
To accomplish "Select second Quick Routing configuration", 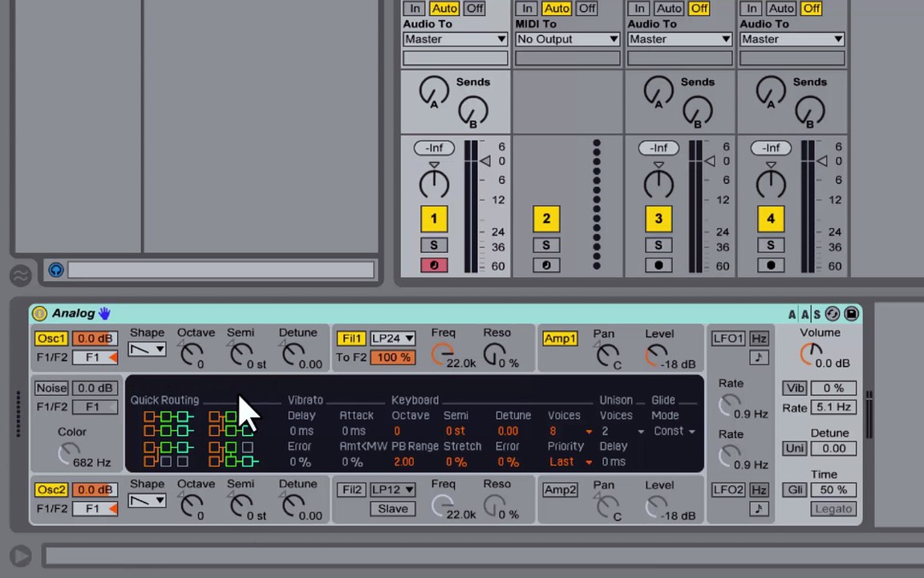I will click(233, 424).
